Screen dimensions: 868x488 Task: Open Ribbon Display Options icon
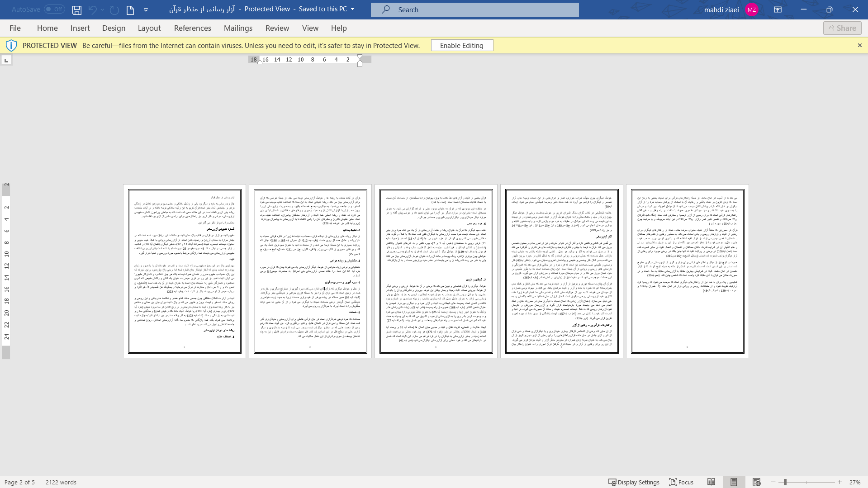coord(778,9)
